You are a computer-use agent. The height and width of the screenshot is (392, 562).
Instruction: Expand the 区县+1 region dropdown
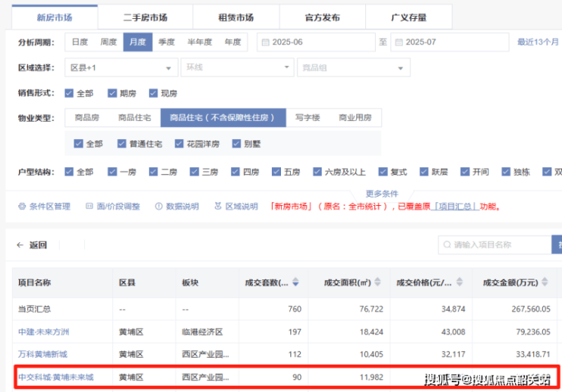point(122,68)
